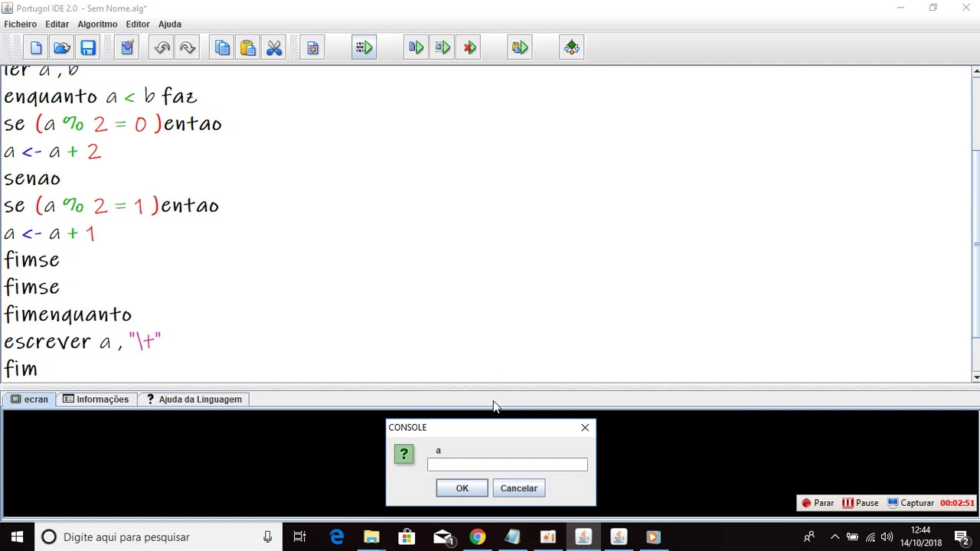Image resolution: width=980 pixels, height=551 pixels.
Task: Open Task View on the taskbar
Action: [299, 537]
